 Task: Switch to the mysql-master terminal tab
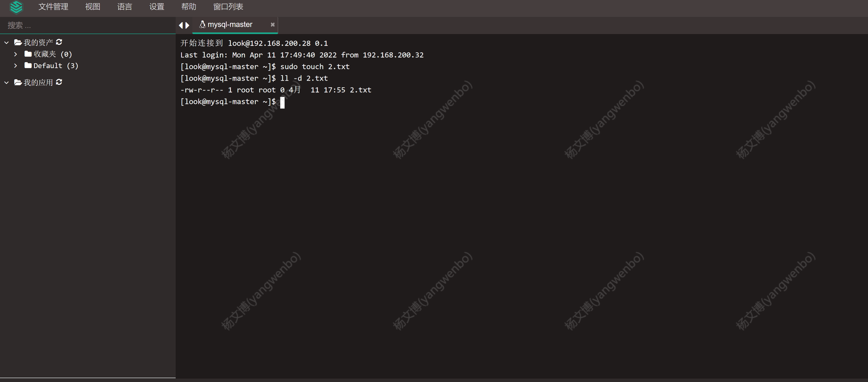point(230,25)
